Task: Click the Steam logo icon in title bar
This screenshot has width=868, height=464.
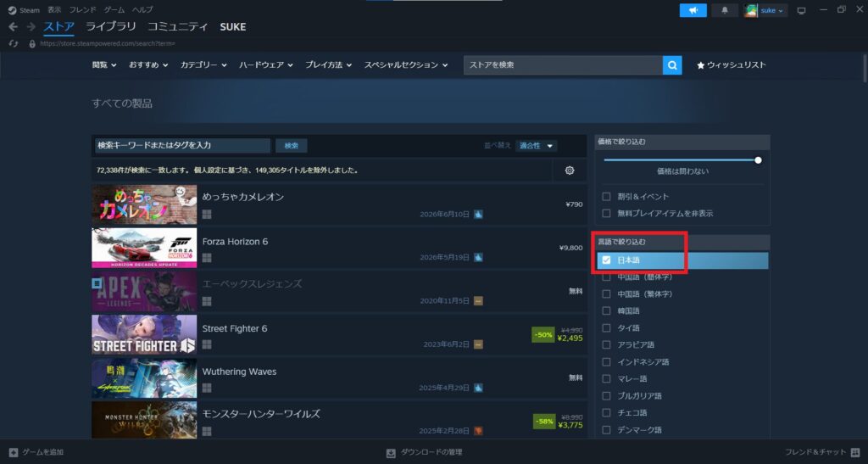Action: (x=12, y=10)
